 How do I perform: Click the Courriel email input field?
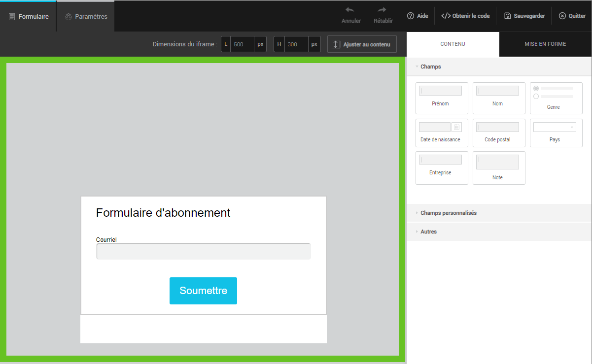pos(204,251)
